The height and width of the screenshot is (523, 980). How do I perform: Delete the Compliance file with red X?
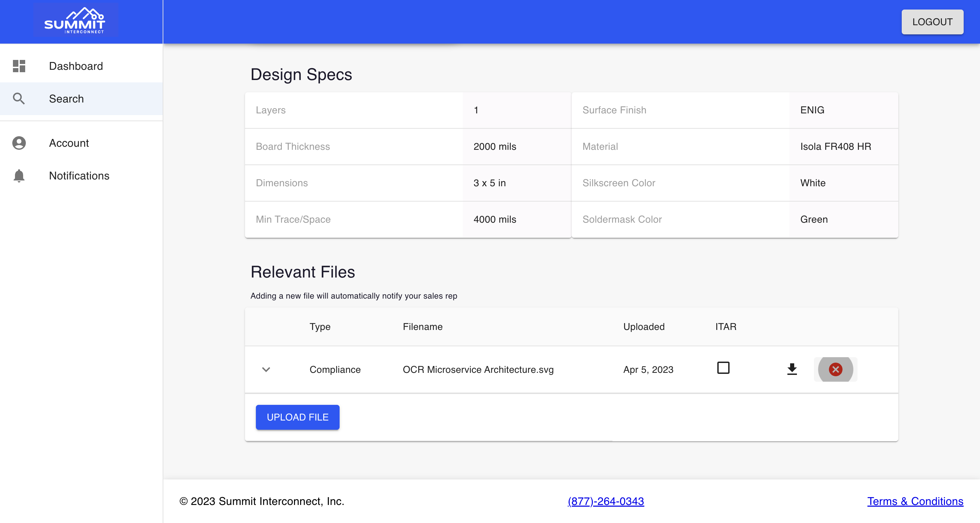pos(835,369)
